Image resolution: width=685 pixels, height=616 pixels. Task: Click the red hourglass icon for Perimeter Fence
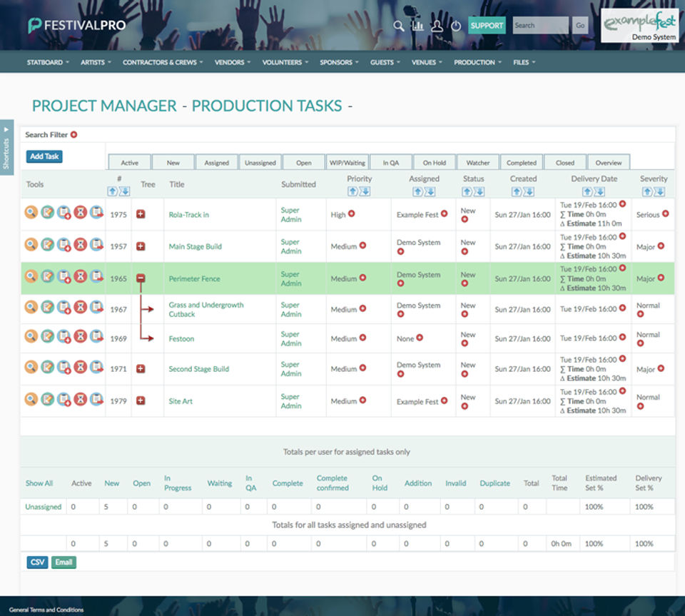[80, 276]
